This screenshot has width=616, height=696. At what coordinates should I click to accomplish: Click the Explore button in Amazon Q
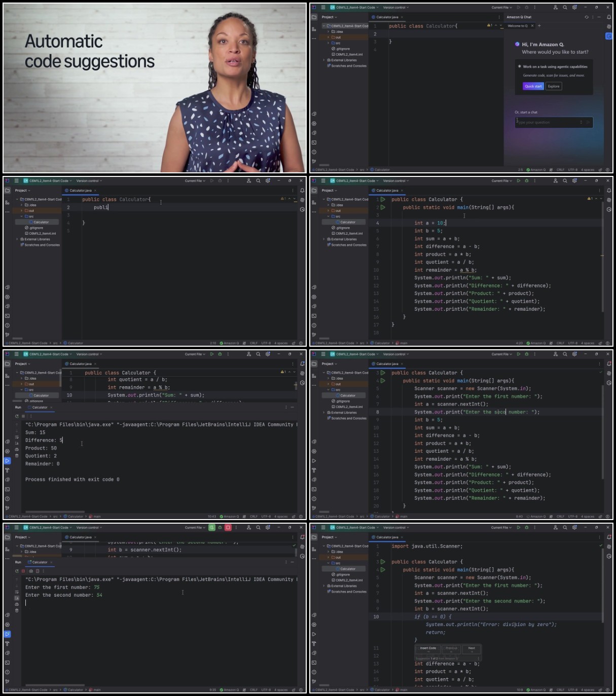click(554, 86)
